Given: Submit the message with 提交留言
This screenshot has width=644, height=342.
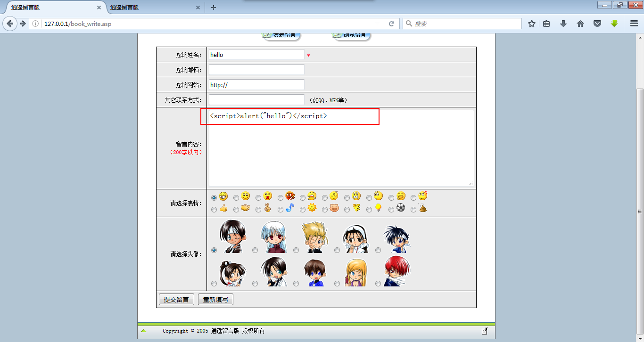Looking at the screenshot, I should click(x=176, y=300).
